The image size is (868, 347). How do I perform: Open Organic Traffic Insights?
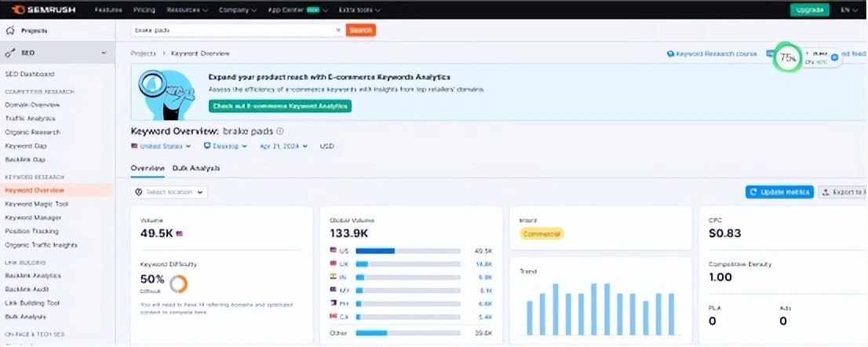click(x=41, y=245)
